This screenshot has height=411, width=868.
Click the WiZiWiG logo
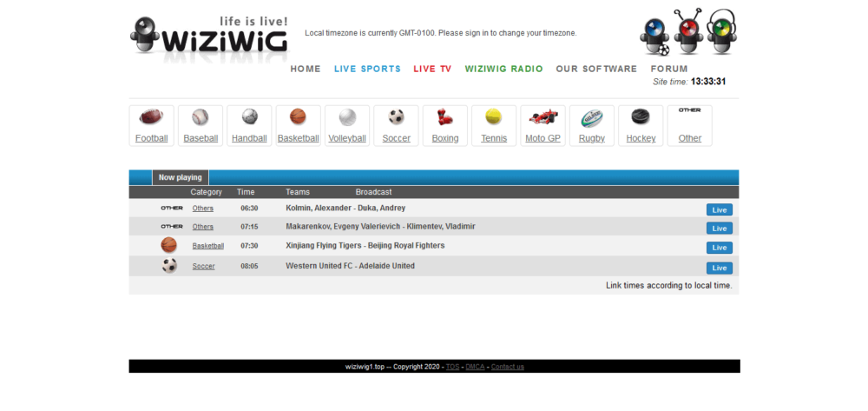[210, 36]
